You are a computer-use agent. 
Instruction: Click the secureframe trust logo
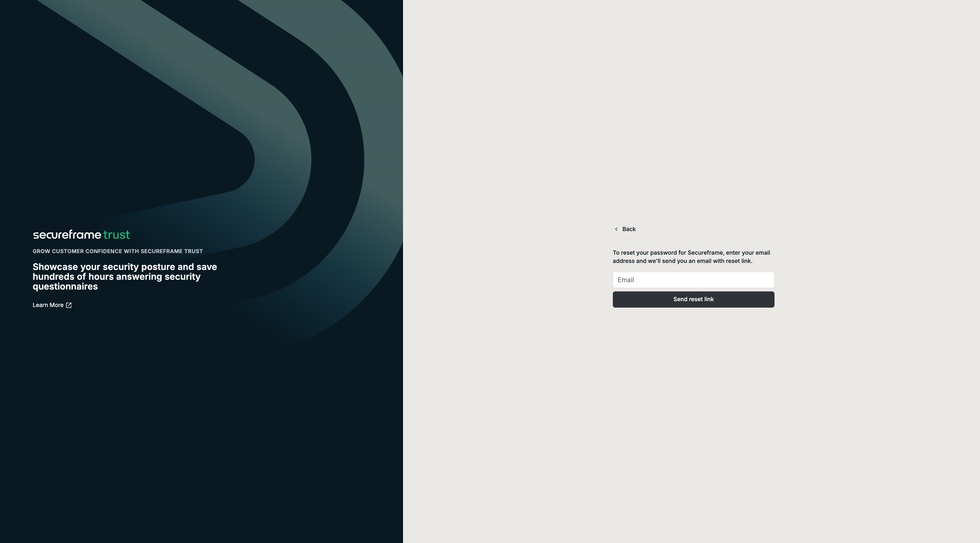tap(81, 234)
